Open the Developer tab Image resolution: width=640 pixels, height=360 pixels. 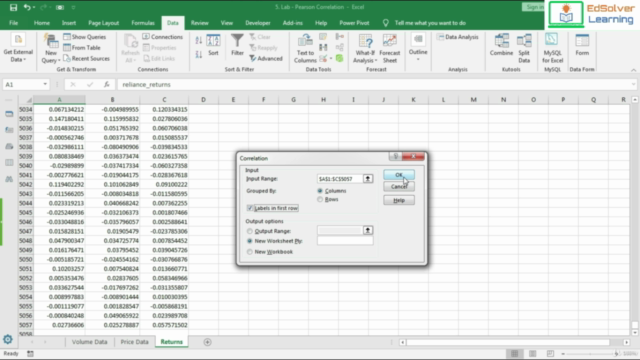point(258,23)
